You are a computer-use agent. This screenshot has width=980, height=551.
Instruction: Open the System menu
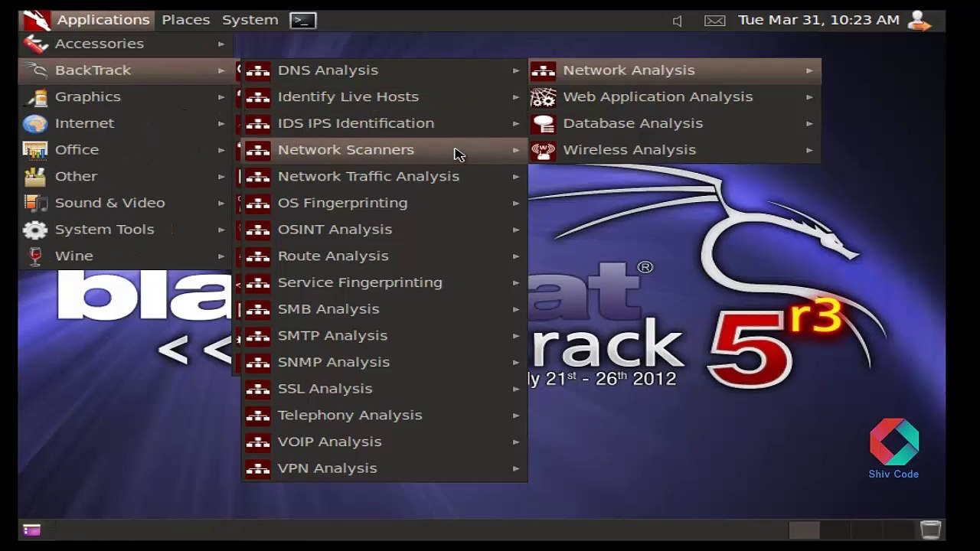click(250, 20)
